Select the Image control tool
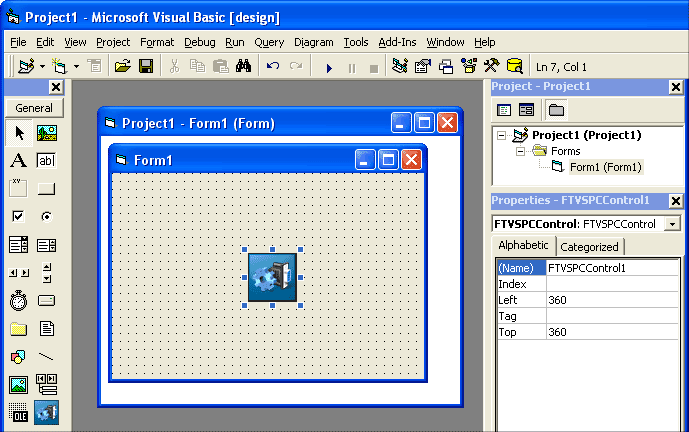The width and height of the screenshot is (689, 432). 18,385
